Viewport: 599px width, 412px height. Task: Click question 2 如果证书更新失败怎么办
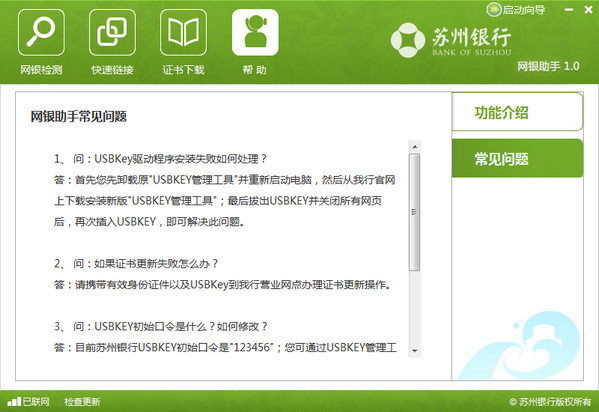pos(136,263)
